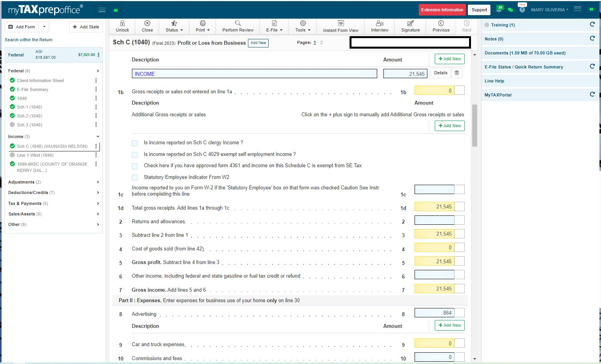Toggle override box for line 1d
The height and width of the screenshot is (364, 601).
460,206
